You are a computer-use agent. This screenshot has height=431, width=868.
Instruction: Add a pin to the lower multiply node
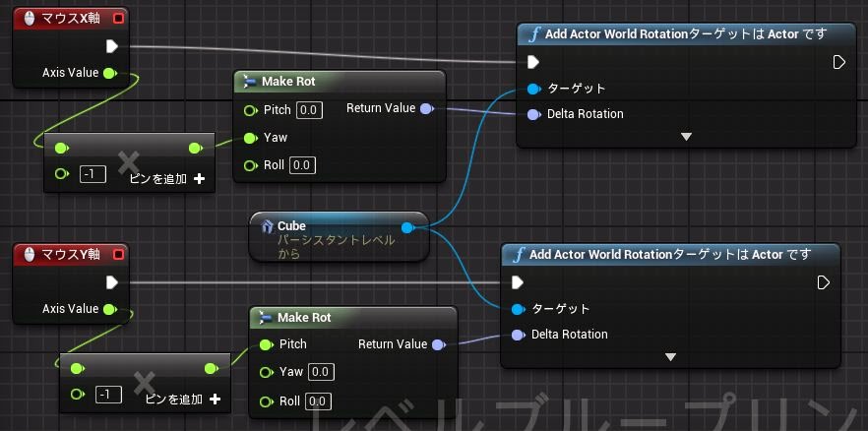click(215, 400)
